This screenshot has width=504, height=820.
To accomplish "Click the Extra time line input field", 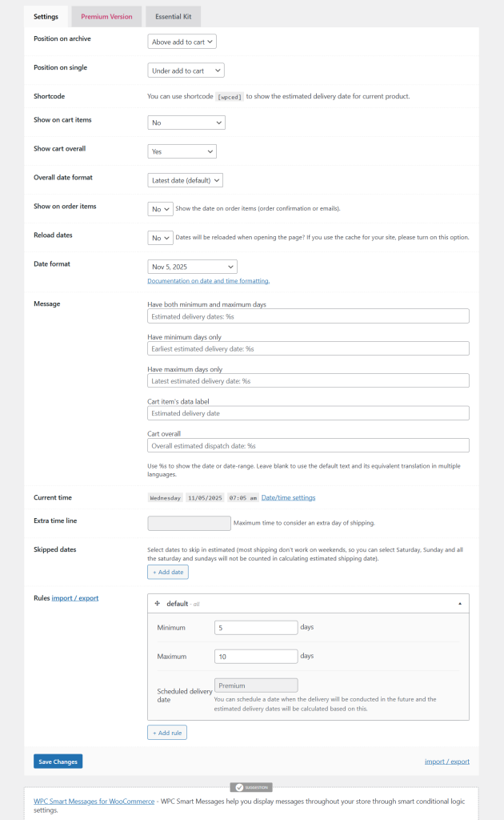I will tap(189, 522).
